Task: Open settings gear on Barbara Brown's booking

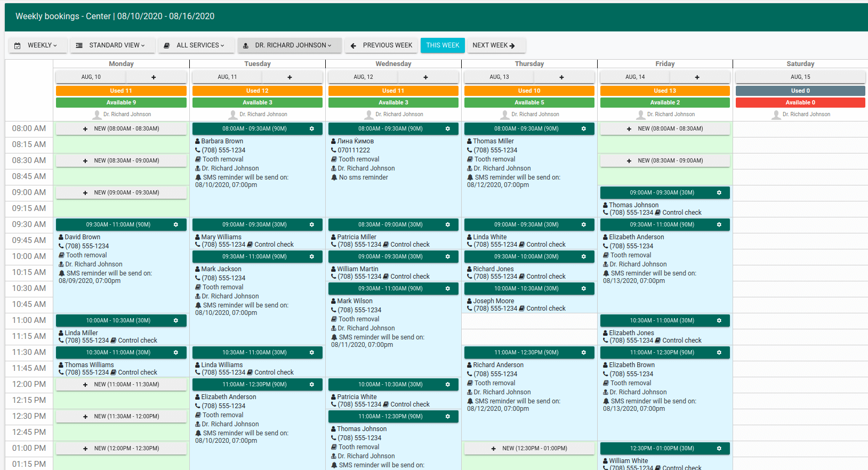Action: (312, 128)
